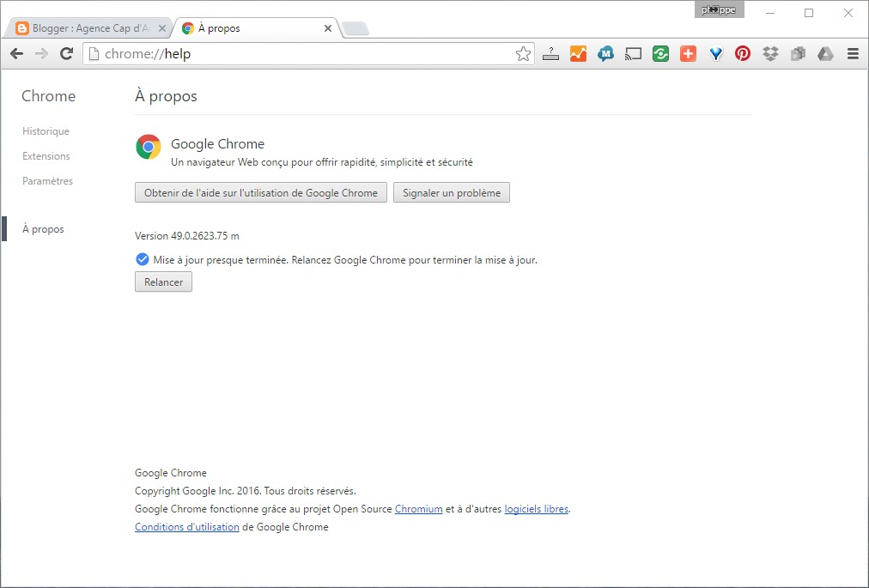Click the Copyright Google Inc. 2016 text

point(245,491)
